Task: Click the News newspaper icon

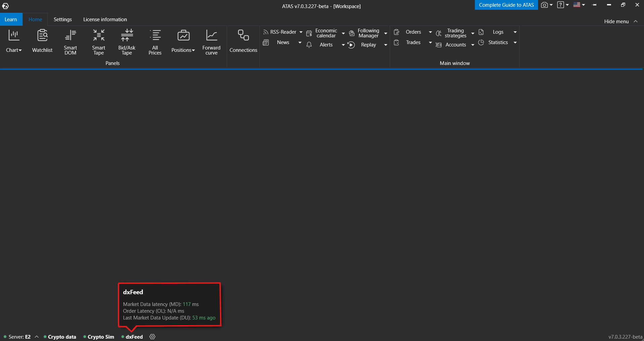Action: (266, 42)
